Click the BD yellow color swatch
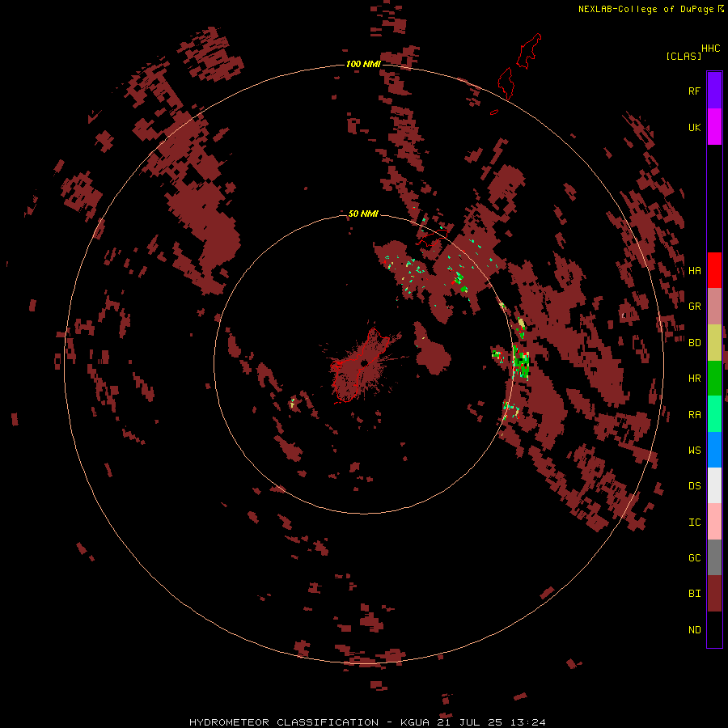728x728 pixels. [714, 343]
